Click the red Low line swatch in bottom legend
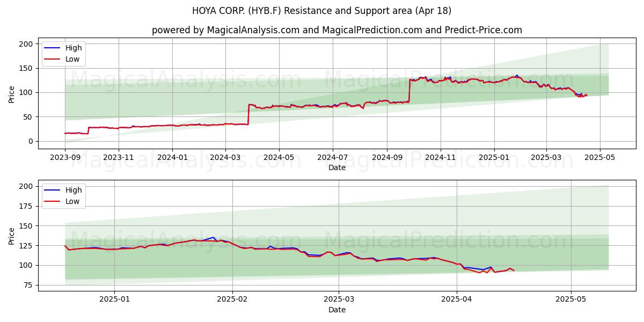Image resolution: width=644 pixels, height=322 pixels. click(x=52, y=201)
